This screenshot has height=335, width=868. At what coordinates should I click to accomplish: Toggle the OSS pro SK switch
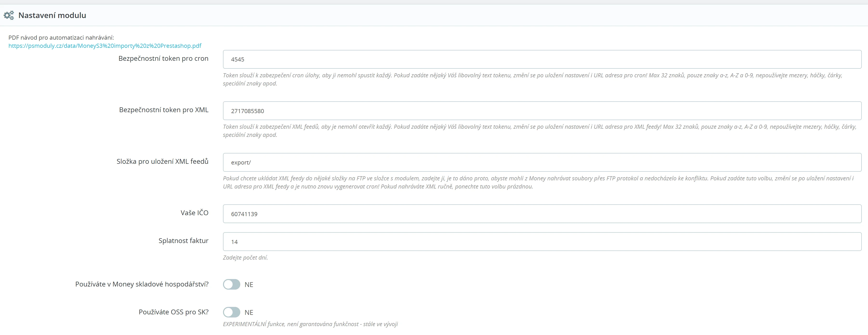point(231,312)
